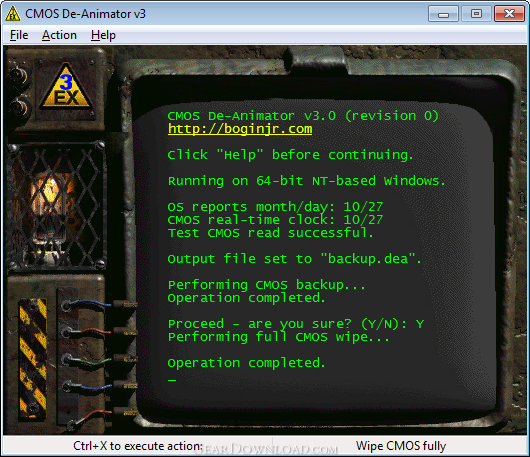Open the http://boginjr.com link
Screen dimensions: 530x457
tap(240, 129)
